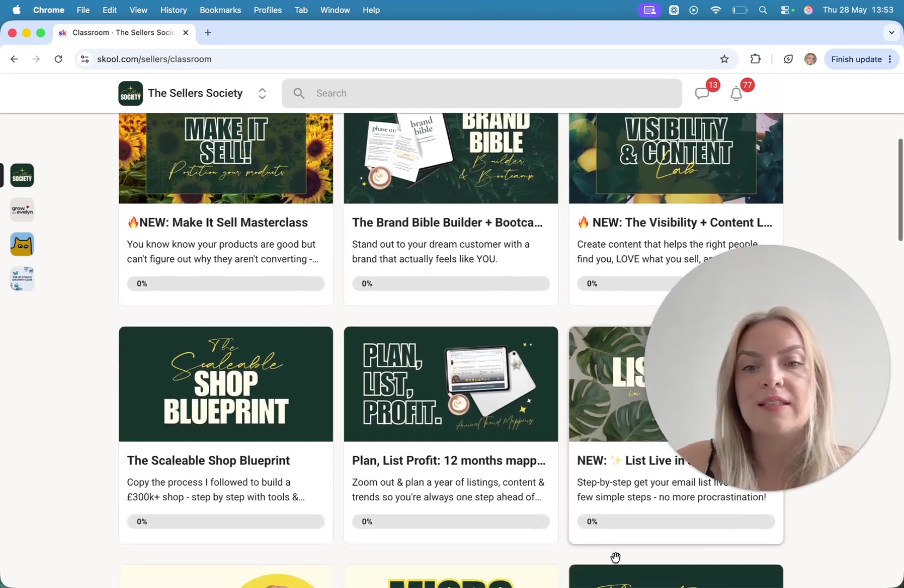Click the performance icon beside profile avatar
This screenshot has height=588, width=904.
click(788, 59)
